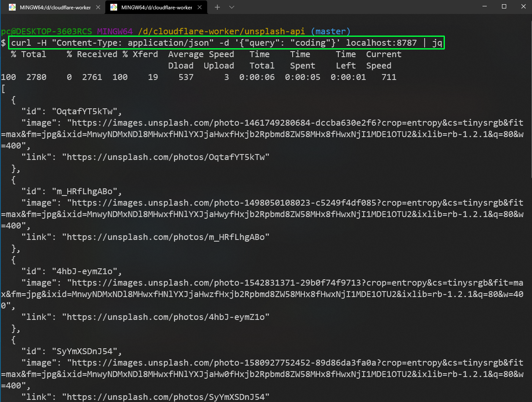This screenshot has width=532, height=402.
Task: Minimize the terminal window
Action: tap(485, 6)
